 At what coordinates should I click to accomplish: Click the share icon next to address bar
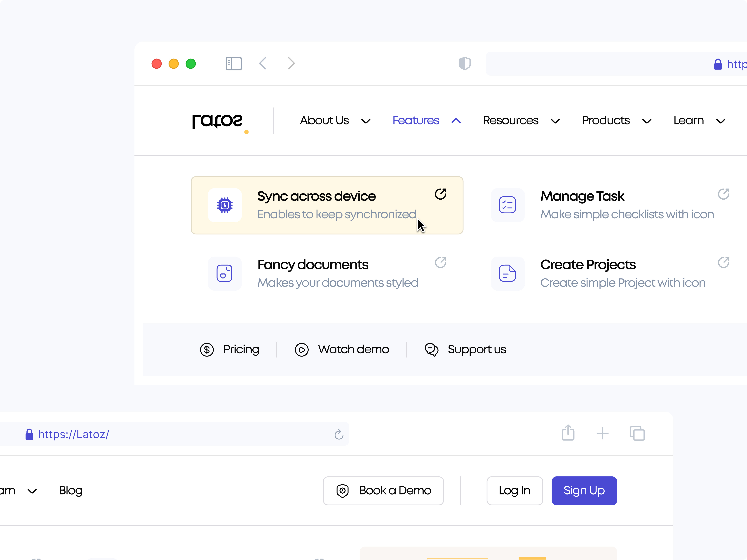point(568,433)
